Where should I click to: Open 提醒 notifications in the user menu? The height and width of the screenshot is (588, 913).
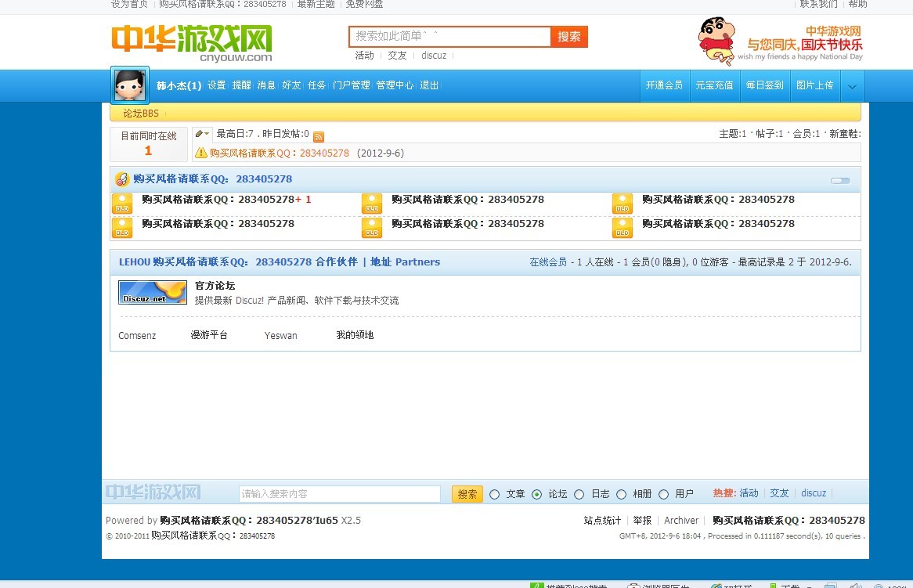pyautogui.click(x=242, y=85)
